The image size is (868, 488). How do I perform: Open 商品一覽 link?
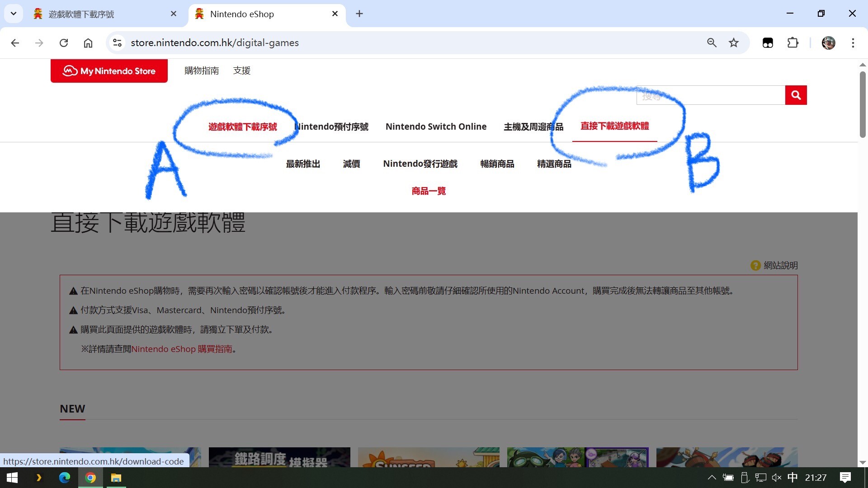point(429,191)
